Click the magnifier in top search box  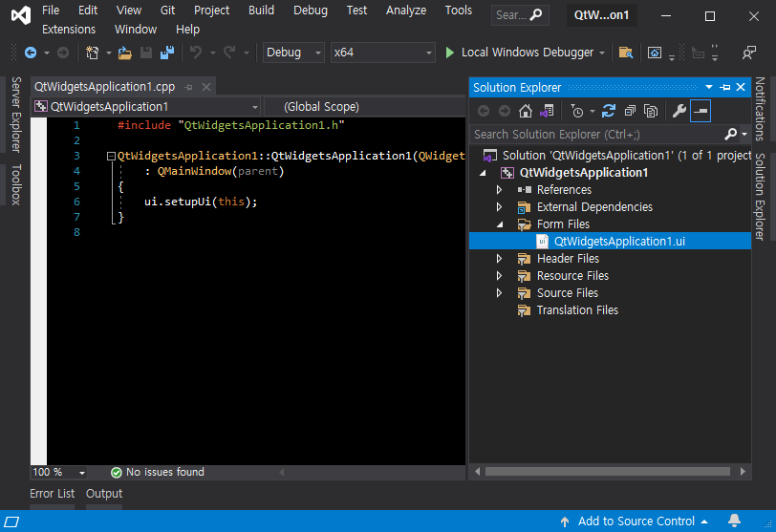[536, 15]
